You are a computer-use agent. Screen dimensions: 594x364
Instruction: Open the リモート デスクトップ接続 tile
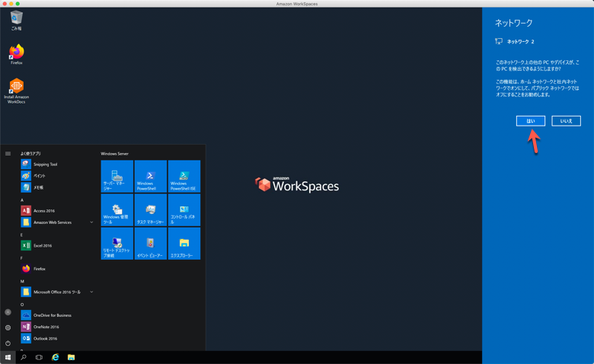coord(117,243)
